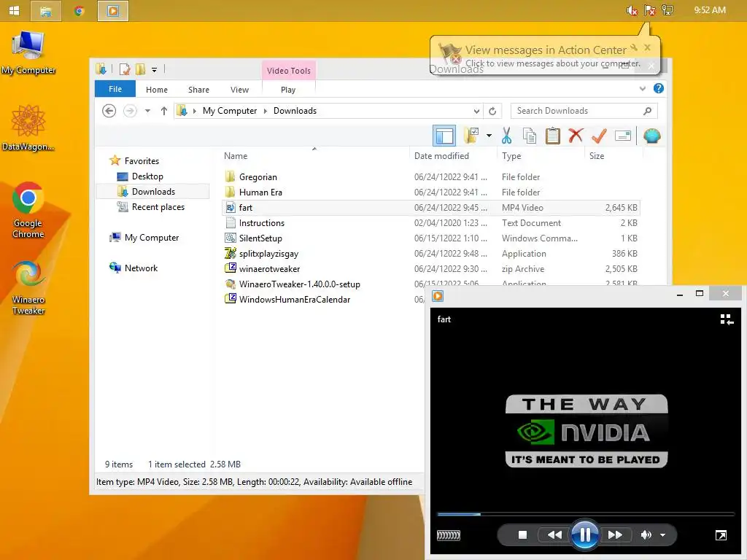
Task: Open the Play ribbon tab
Action: click(288, 90)
